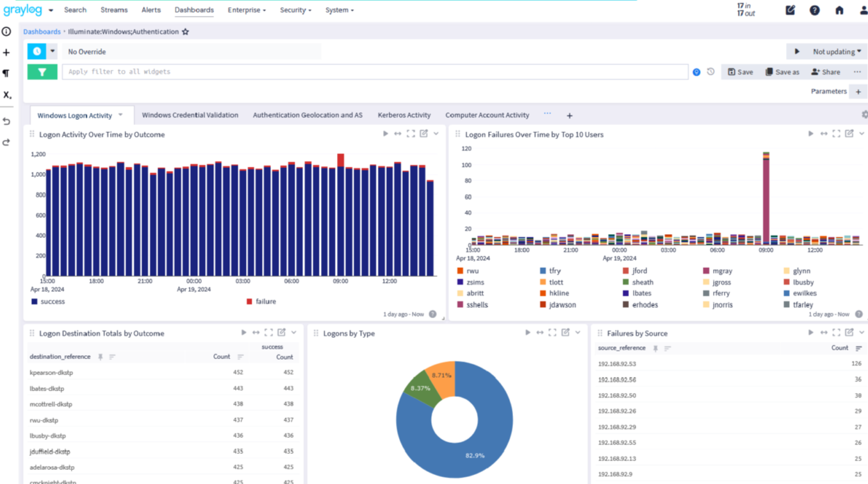Open the search query history icon
Screen dimensions: 868x484
click(710, 72)
